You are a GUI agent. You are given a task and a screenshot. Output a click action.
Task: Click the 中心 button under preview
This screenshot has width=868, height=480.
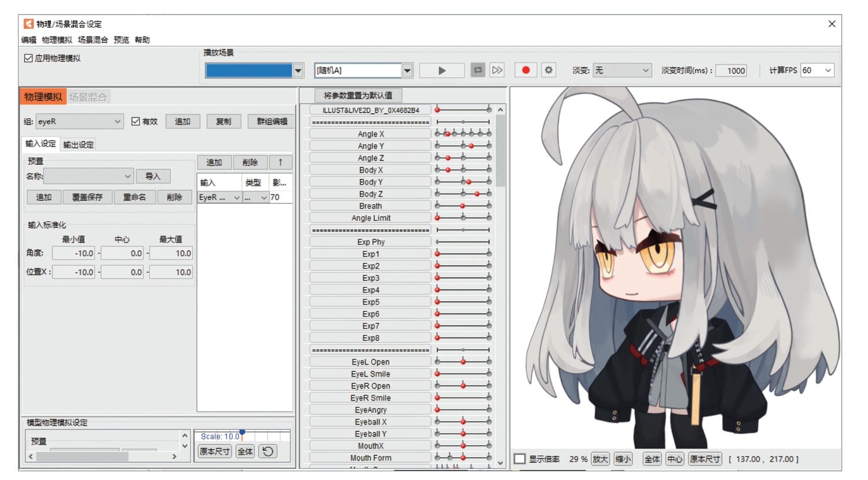[x=675, y=459]
